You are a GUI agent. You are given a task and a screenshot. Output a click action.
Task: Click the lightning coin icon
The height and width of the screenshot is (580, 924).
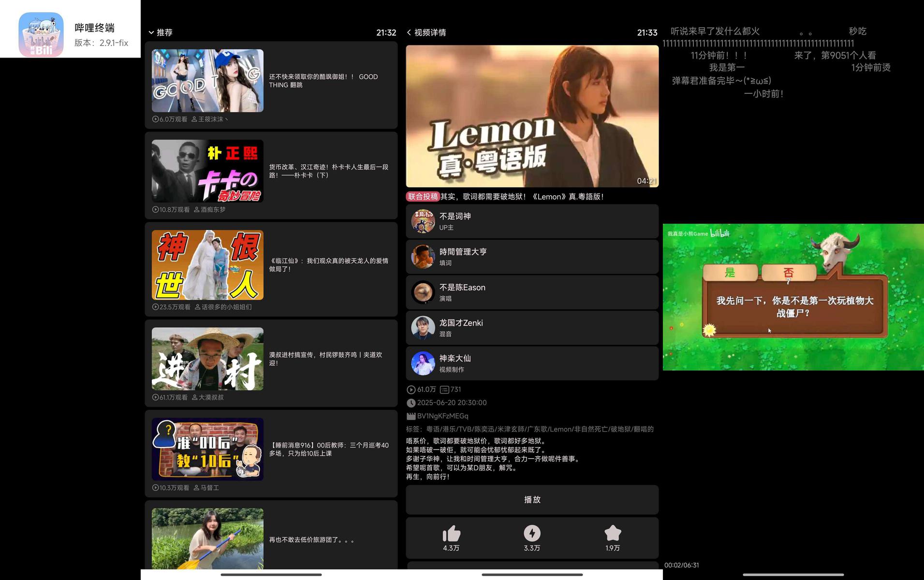[532, 534]
